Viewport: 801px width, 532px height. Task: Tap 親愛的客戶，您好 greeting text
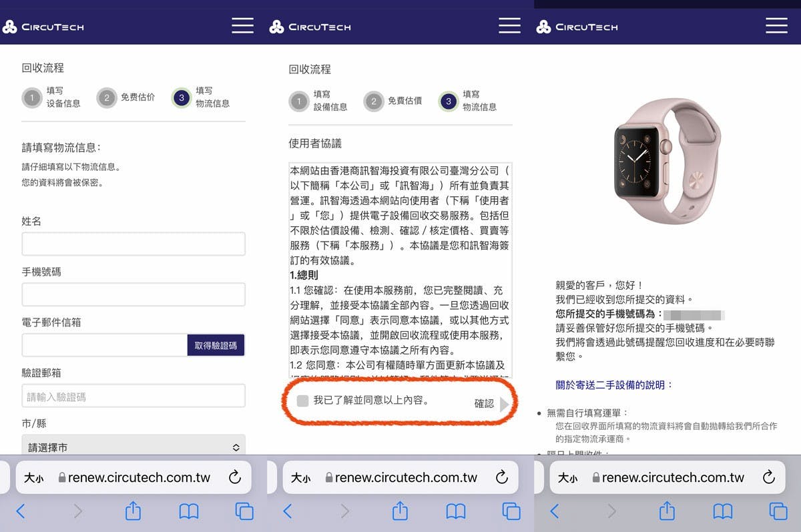pyautogui.click(x=599, y=285)
